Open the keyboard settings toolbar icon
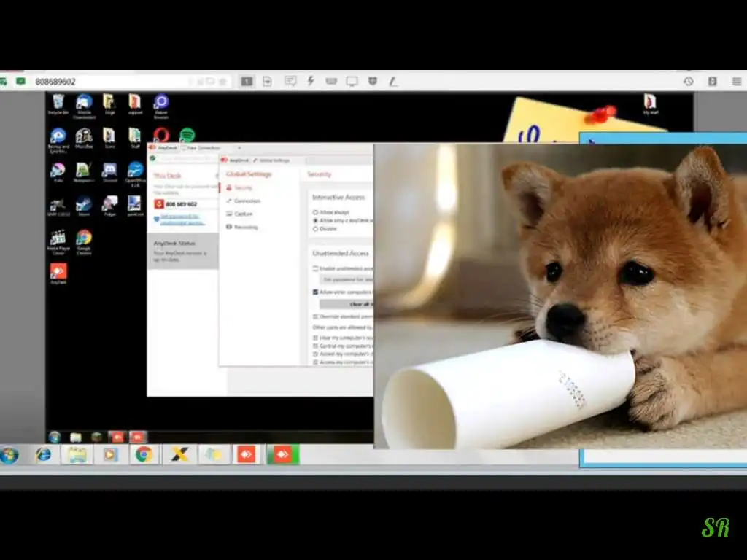 click(x=331, y=82)
